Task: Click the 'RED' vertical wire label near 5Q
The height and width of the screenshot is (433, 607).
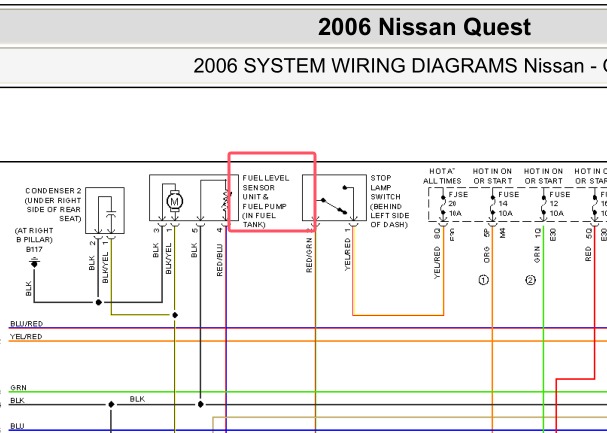Action: coord(588,255)
